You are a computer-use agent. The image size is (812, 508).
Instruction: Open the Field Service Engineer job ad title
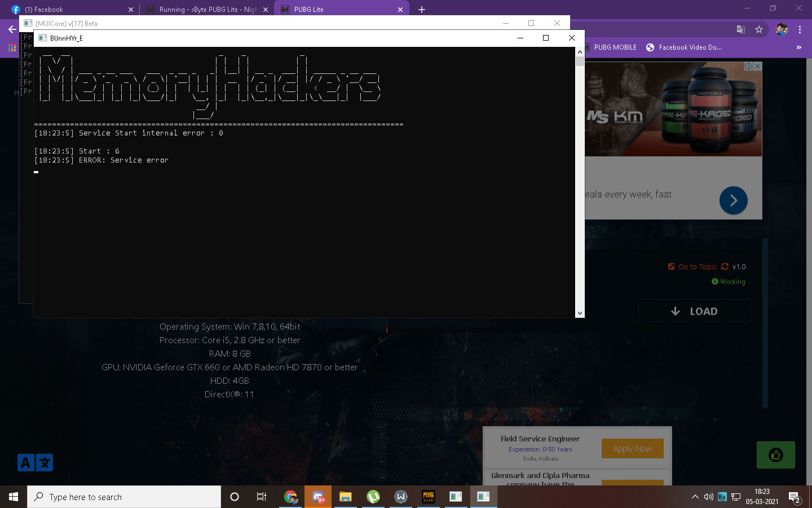(540, 439)
